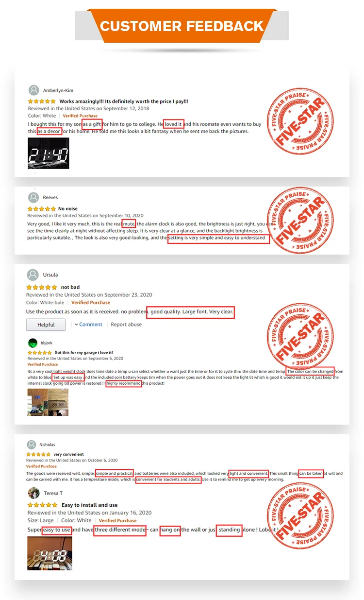This screenshot has width=364, height=600.
Task: Click the "Easy to install and use" title
Action: (89, 505)
